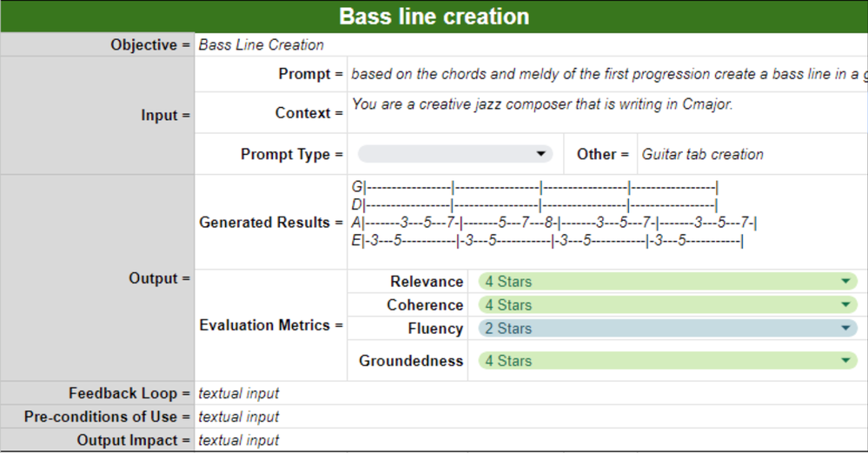This screenshot has height=453, width=868.
Task: Click the Guitar tab creation cell
Action: [752, 154]
